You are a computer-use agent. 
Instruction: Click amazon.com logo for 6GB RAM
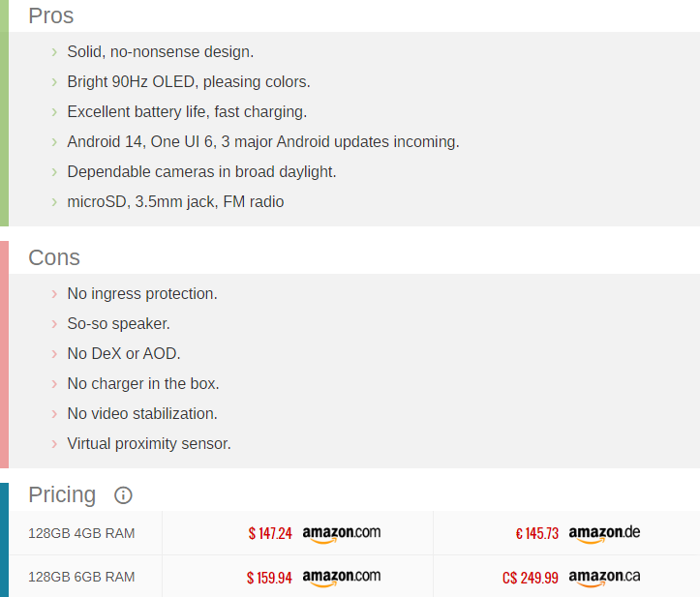pyautogui.click(x=342, y=578)
